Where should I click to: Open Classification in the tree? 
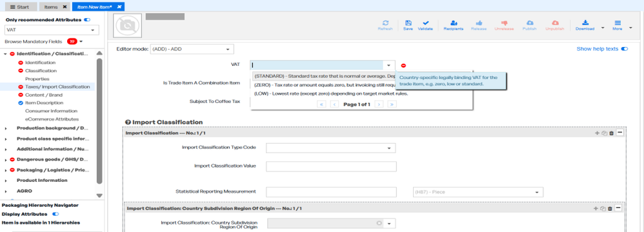(x=41, y=71)
